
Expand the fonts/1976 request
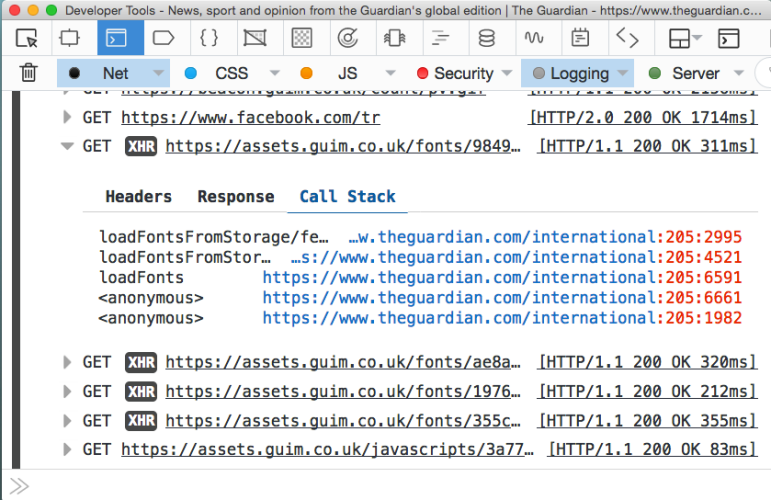[67, 391]
